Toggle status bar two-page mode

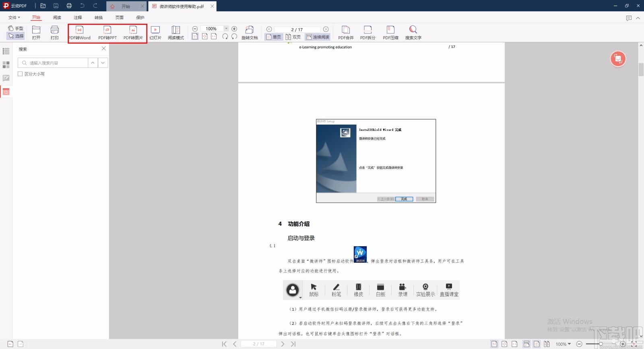pyautogui.click(x=547, y=344)
